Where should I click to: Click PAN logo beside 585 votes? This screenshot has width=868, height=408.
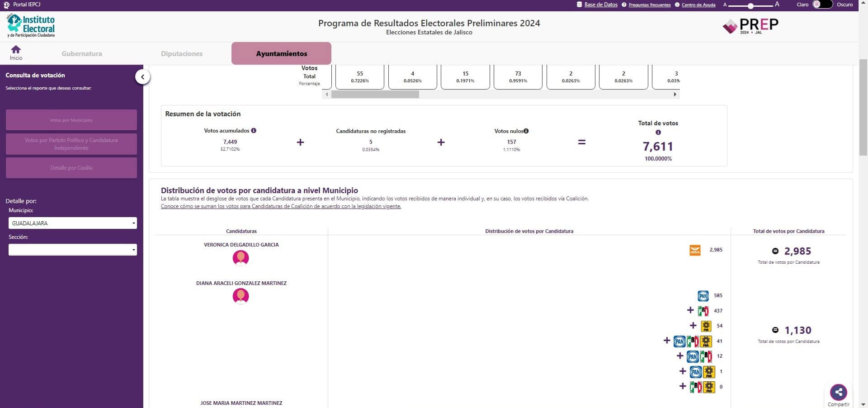703,296
